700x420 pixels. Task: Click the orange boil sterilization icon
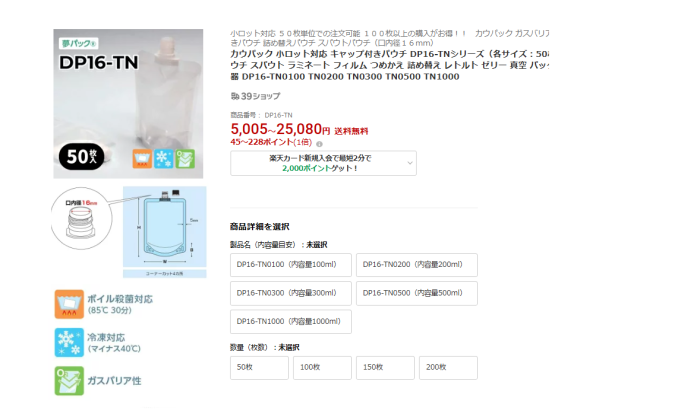click(x=69, y=304)
